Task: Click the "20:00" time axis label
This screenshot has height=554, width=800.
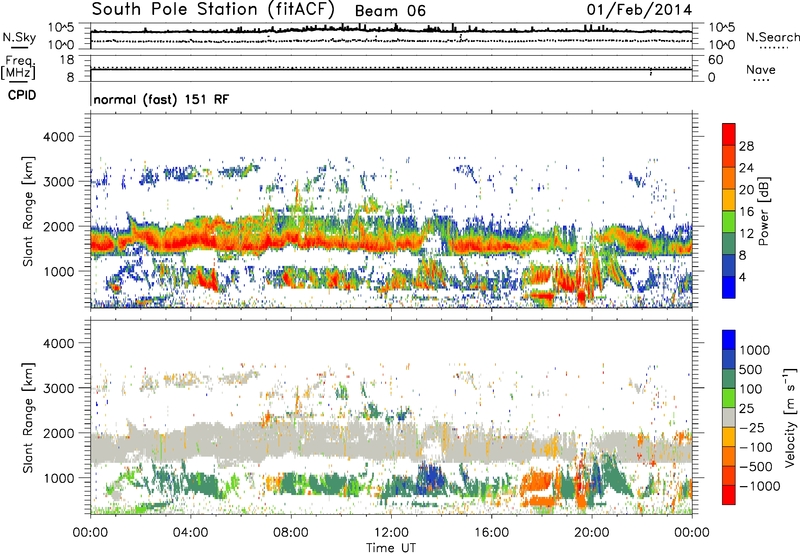Action: coord(591,533)
